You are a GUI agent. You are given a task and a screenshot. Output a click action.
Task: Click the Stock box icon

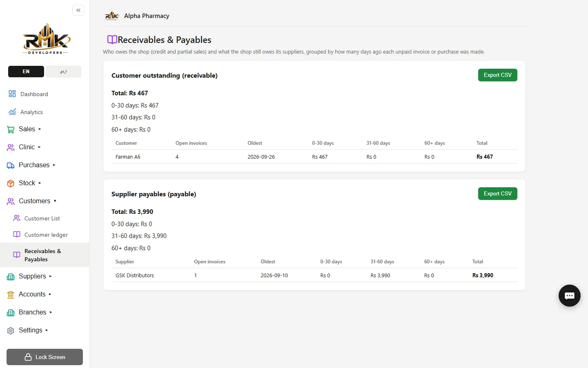(x=11, y=184)
